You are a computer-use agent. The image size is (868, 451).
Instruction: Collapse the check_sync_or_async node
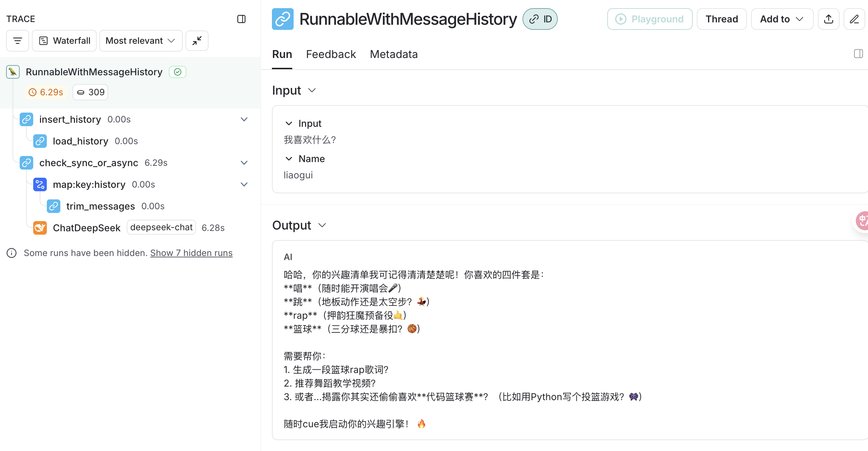click(x=244, y=163)
